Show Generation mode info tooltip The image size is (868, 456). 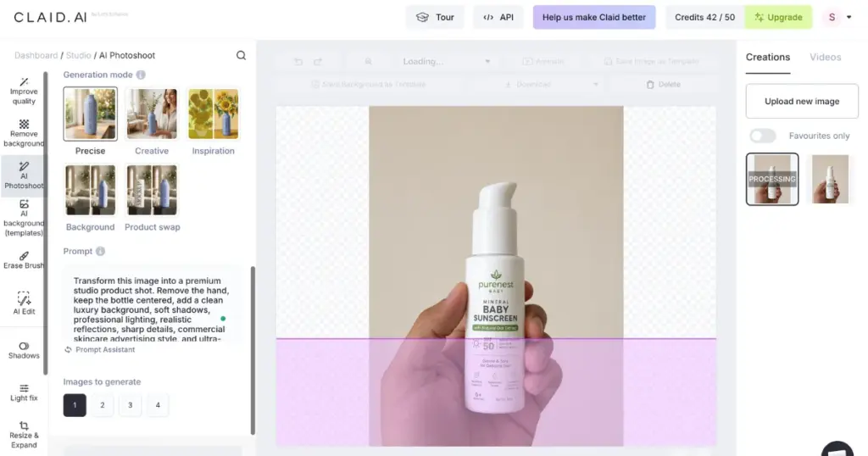point(141,75)
